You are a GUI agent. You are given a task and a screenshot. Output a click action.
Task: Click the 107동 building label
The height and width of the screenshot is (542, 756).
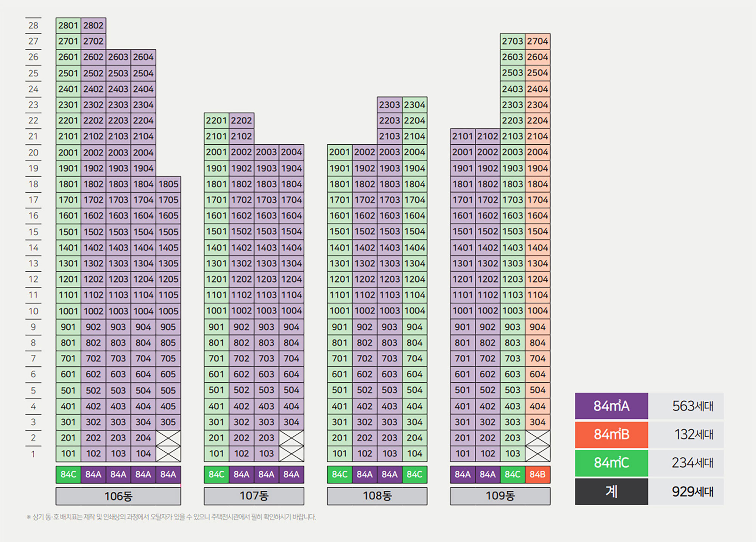[x=254, y=496]
